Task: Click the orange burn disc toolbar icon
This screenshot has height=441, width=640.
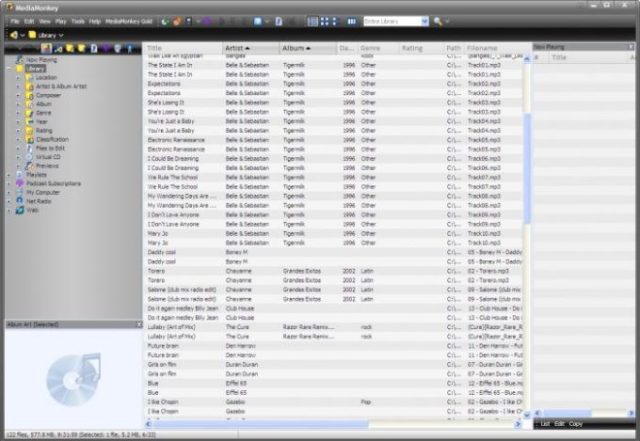Action: pos(177,22)
